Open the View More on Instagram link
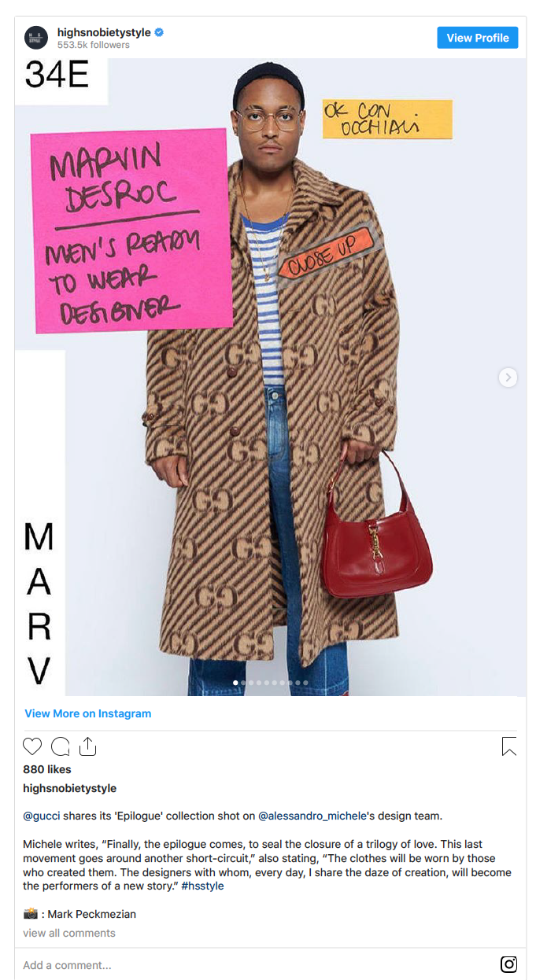The height and width of the screenshot is (980, 536). 87,713
